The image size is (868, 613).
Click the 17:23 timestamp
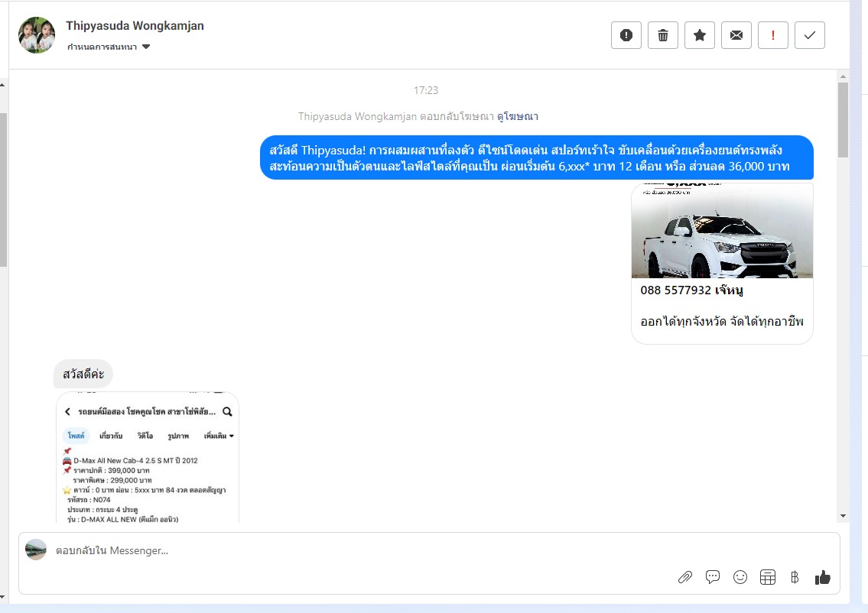tap(426, 90)
